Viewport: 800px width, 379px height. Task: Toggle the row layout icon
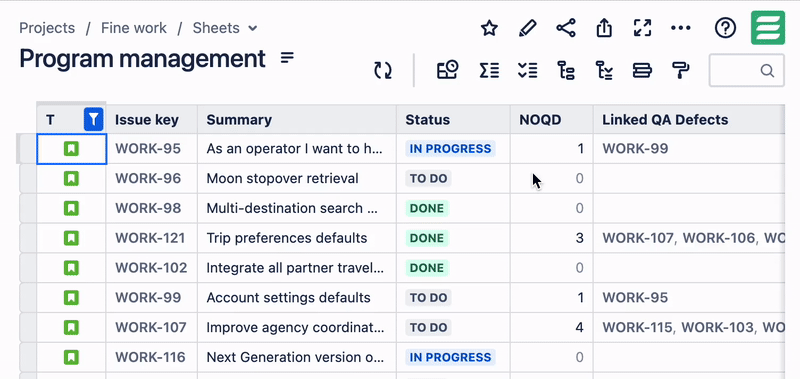(x=642, y=70)
